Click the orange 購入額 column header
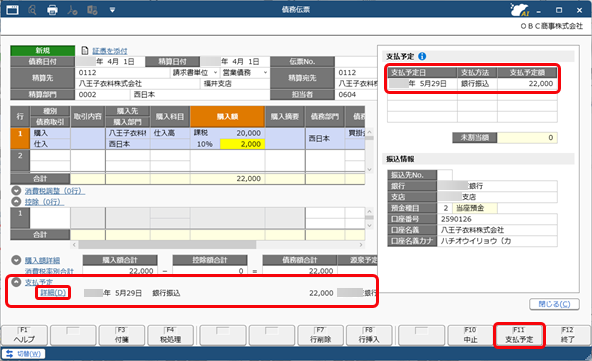The width and height of the screenshot is (592, 361). click(227, 117)
